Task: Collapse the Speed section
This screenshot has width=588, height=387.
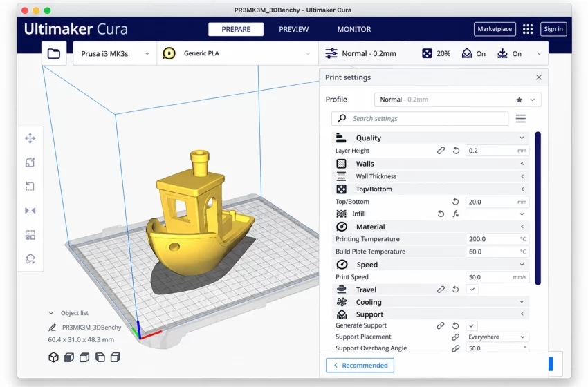Action: (x=430, y=265)
